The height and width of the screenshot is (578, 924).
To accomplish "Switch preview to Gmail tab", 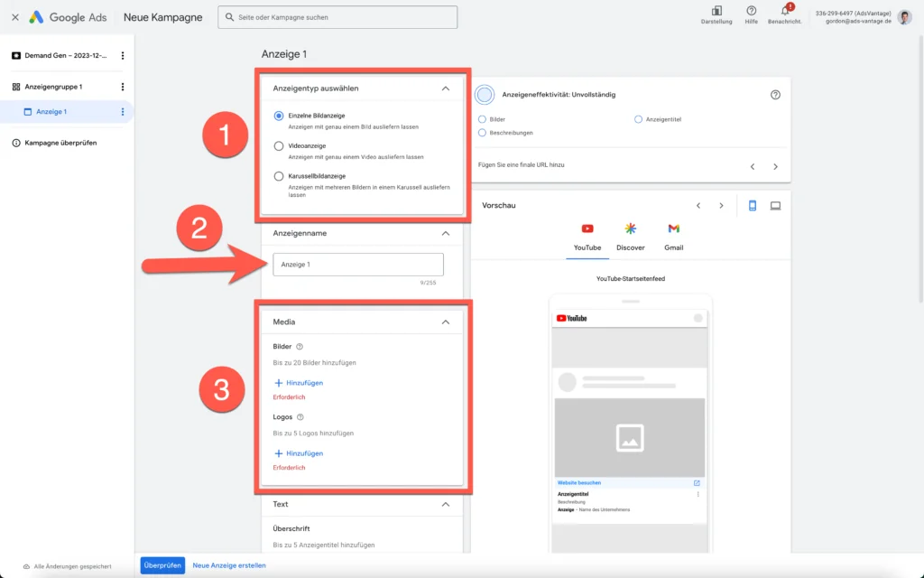I will (673, 238).
